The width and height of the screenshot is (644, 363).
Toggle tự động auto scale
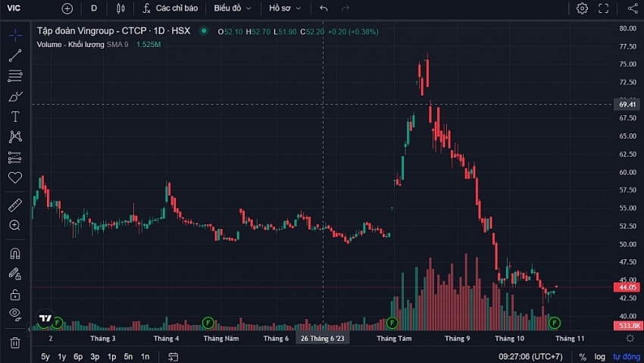coord(627,357)
